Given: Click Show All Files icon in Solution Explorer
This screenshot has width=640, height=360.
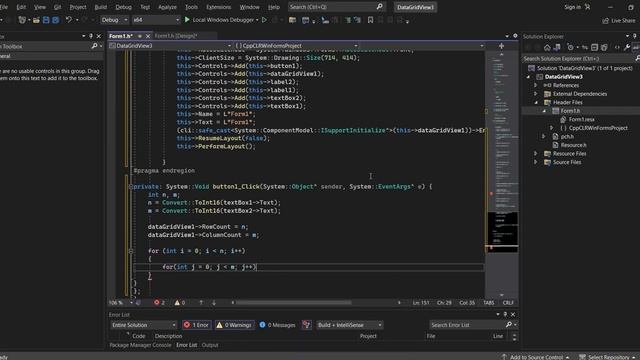Looking at the screenshot, I should click(x=604, y=48).
